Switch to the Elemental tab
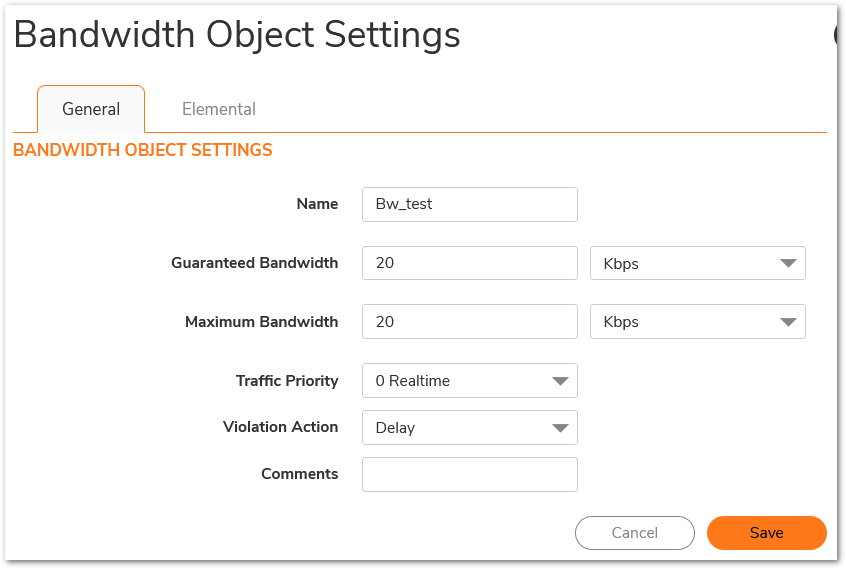 click(x=219, y=109)
